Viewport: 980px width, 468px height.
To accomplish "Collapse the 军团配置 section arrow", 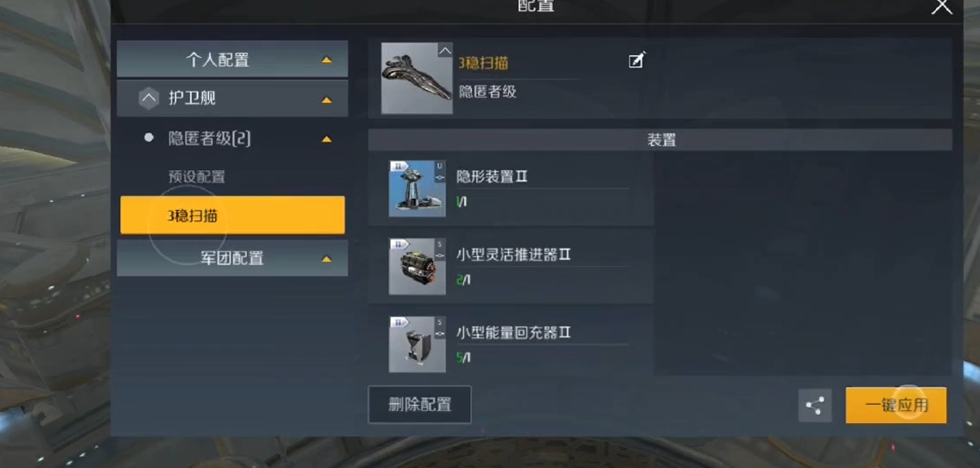I will tap(326, 259).
